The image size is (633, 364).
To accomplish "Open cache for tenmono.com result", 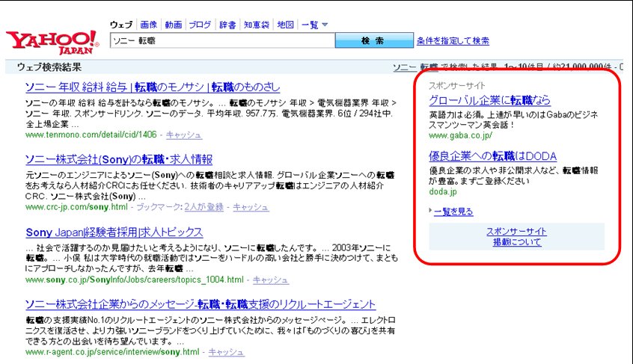I will 183,135.
